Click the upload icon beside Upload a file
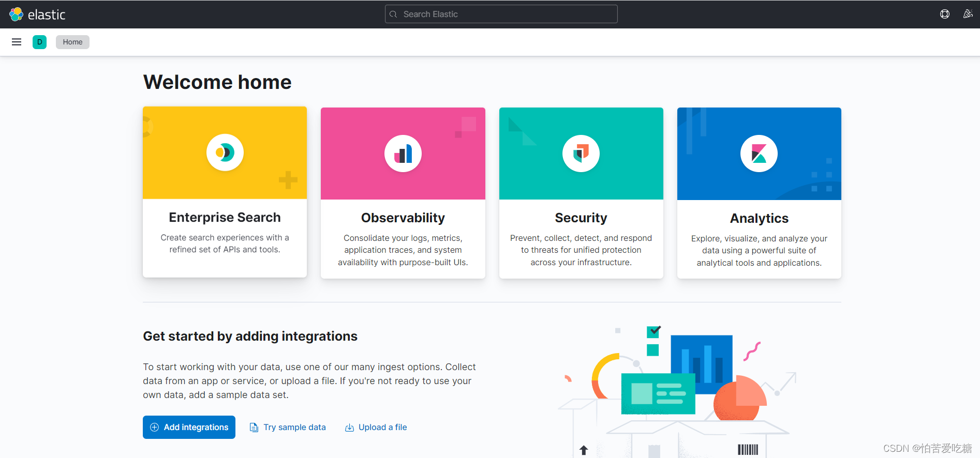Image resolution: width=980 pixels, height=458 pixels. click(349, 428)
